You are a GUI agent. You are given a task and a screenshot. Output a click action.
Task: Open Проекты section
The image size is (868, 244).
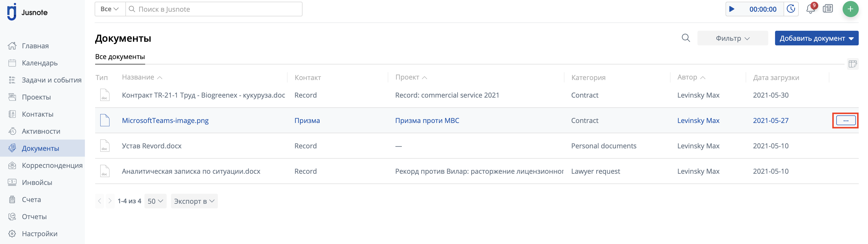point(36,97)
